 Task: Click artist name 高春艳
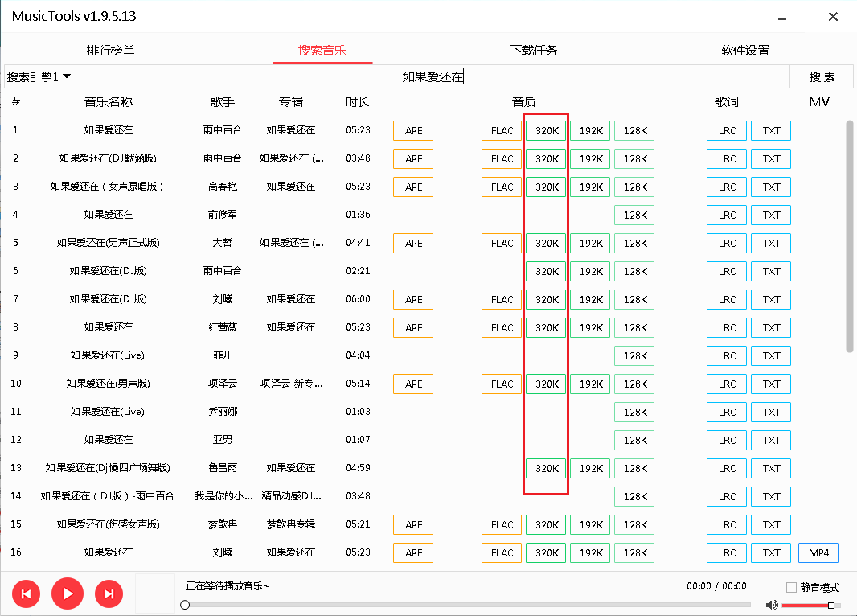[223, 187]
